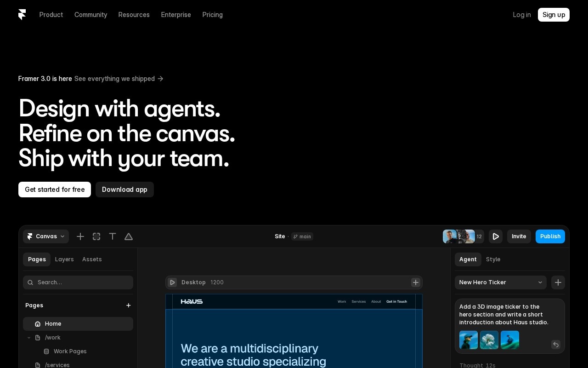Open the first image thumbnail in the prompt
Image resolution: width=588 pixels, height=368 pixels.
(x=469, y=340)
